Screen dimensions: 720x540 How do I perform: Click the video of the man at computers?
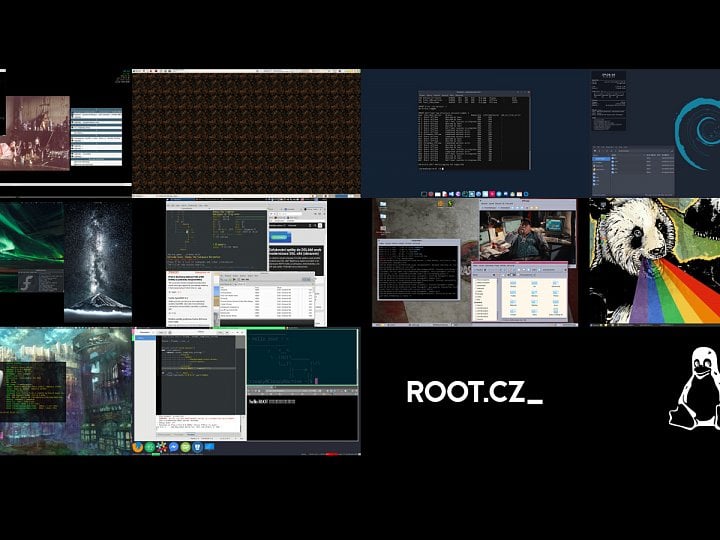(x=527, y=237)
